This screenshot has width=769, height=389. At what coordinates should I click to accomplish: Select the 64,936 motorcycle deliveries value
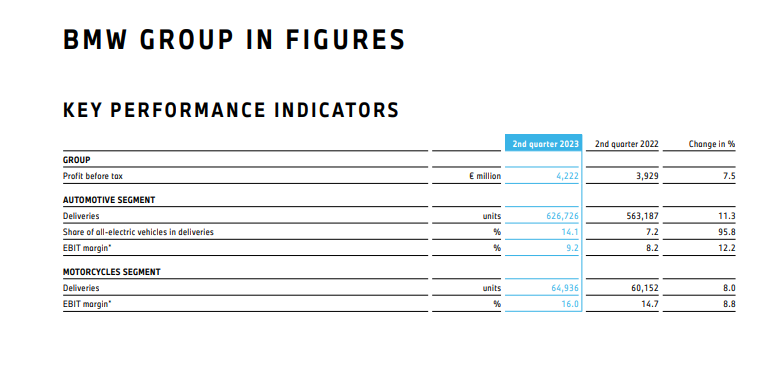pos(565,288)
